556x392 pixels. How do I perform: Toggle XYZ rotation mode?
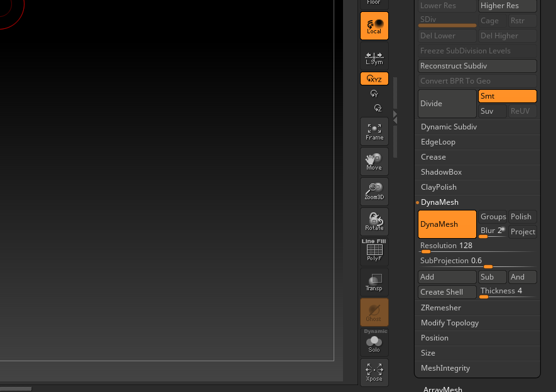(374, 79)
